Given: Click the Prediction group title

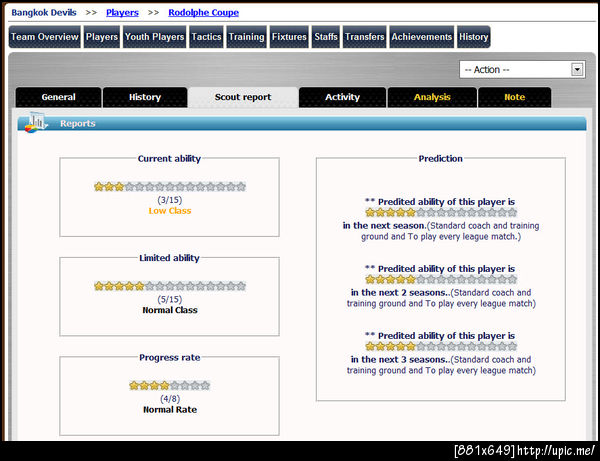Looking at the screenshot, I should point(440,158).
